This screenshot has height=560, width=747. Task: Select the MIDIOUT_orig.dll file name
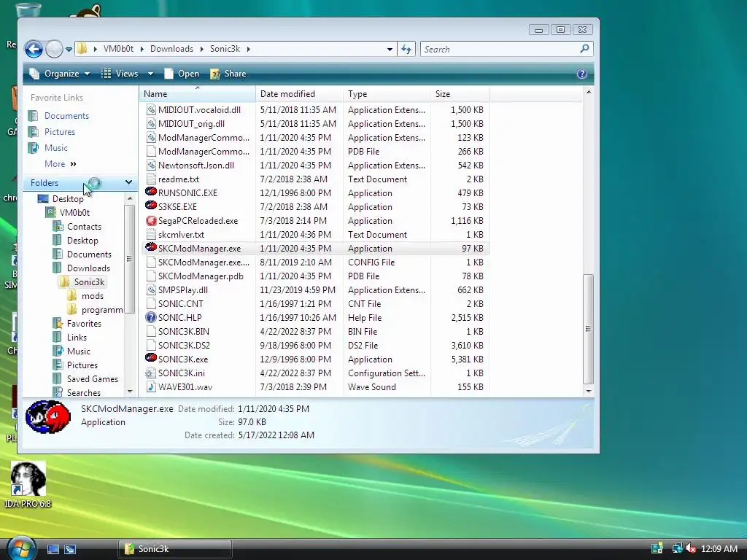click(191, 124)
